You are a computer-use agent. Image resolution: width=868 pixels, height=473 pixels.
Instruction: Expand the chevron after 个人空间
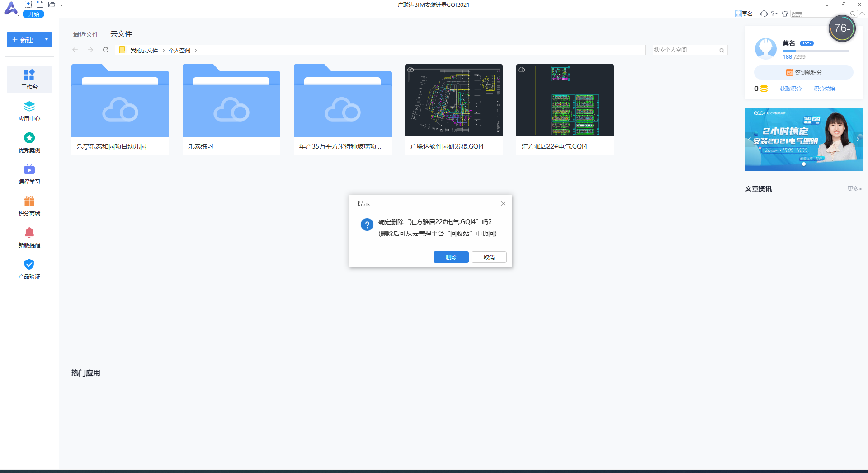[196, 50]
